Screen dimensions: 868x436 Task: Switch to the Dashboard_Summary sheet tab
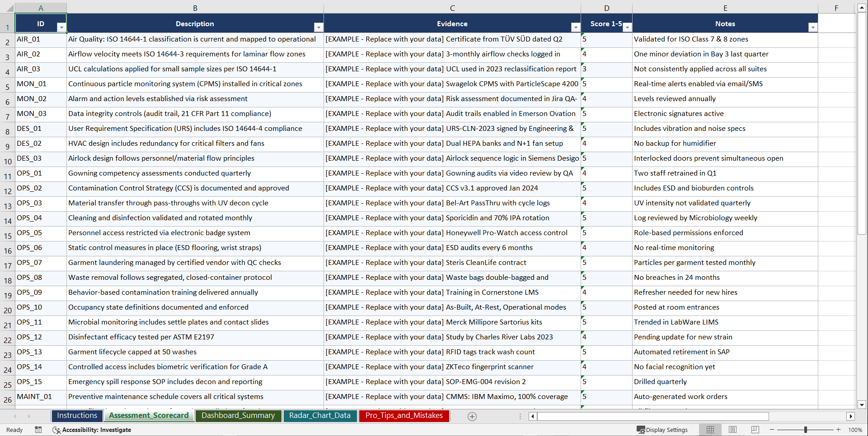(239, 416)
